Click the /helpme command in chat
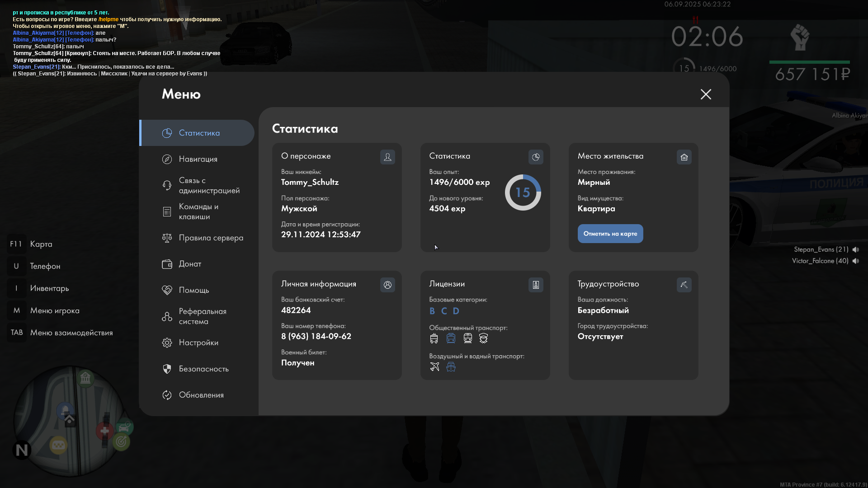 108,19
